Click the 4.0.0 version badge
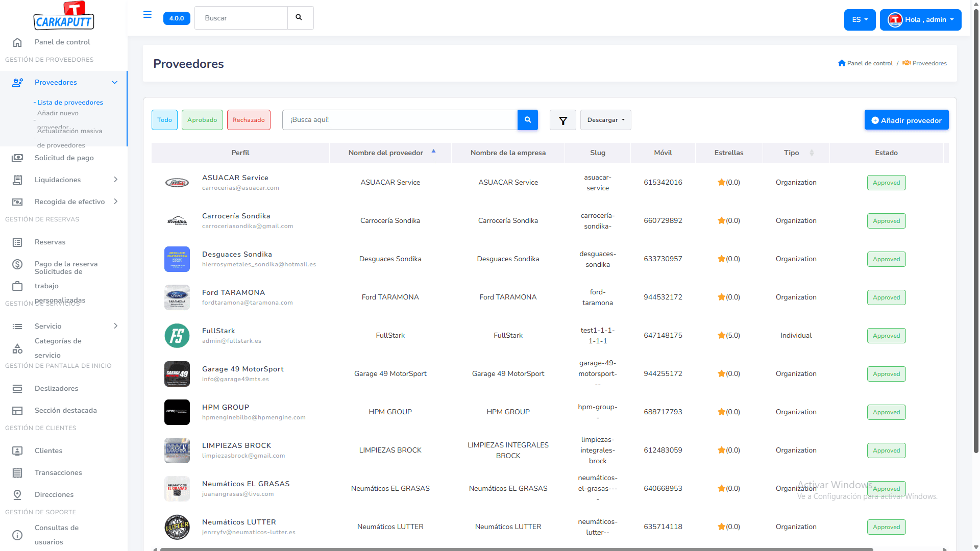 pos(177,18)
